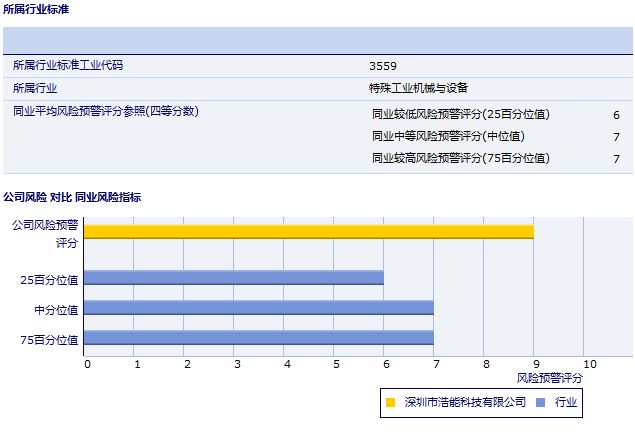This screenshot has width=635, height=432.
Task: Click the 所属行业 row label
Action: [35, 88]
